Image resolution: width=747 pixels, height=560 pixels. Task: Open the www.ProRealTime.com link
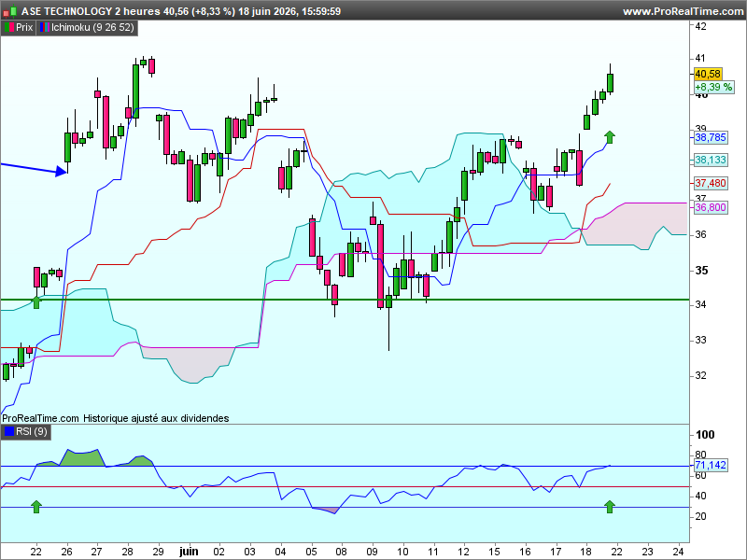point(683,11)
